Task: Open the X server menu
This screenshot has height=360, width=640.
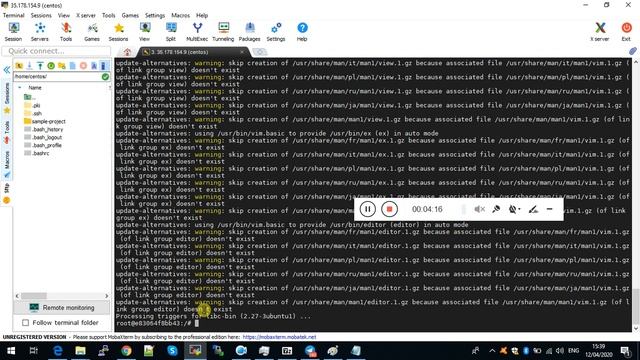Action: tap(86, 15)
